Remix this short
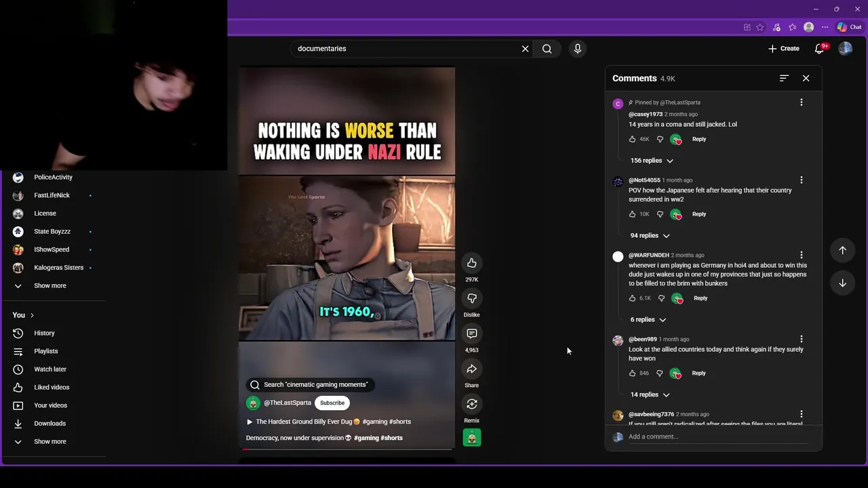Viewport: 868px width, 488px height. click(472, 404)
